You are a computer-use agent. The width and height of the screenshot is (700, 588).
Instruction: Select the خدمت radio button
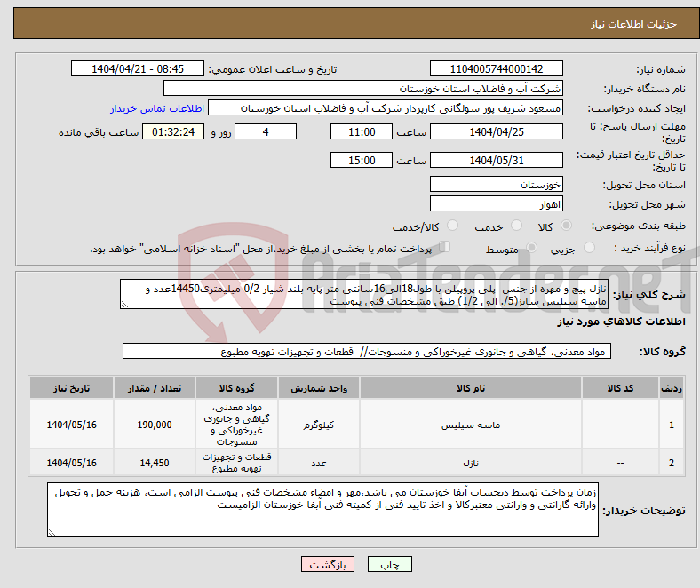click(516, 226)
